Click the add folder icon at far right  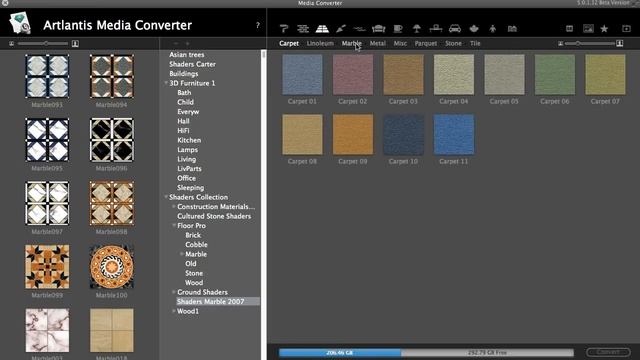626,29
